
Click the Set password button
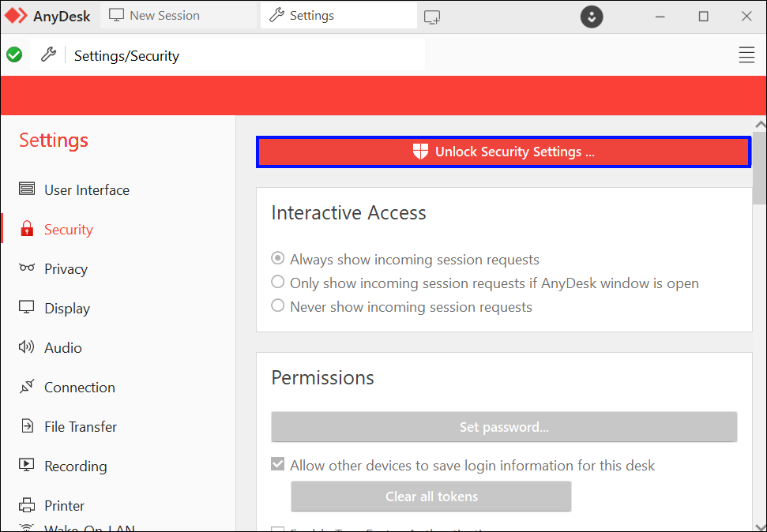click(x=504, y=427)
